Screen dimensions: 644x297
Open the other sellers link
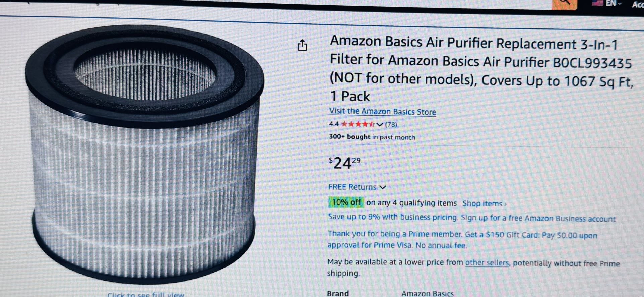[487, 263]
